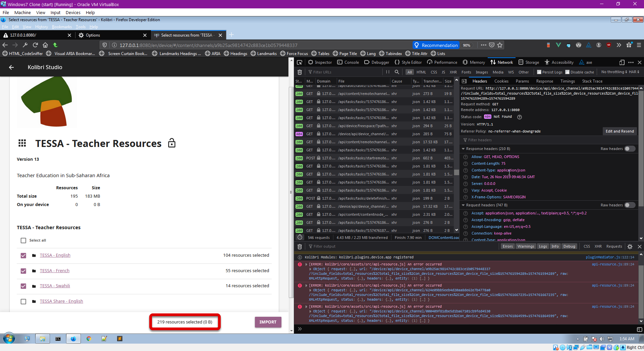Open File Explorer taskbar icon
Viewport: 644px width, 351px height.
click(x=43, y=339)
